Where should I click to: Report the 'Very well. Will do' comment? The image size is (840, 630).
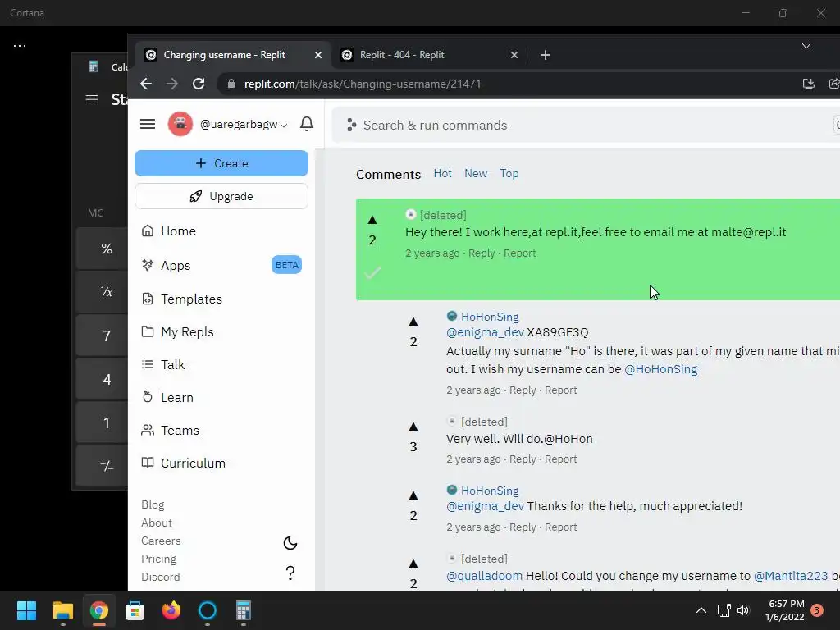coord(561,459)
